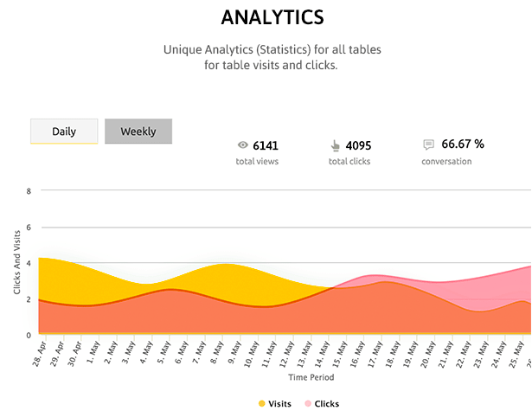Click the speech bubble conversation icon
The height and width of the screenshot is (417, 532).
428,144
